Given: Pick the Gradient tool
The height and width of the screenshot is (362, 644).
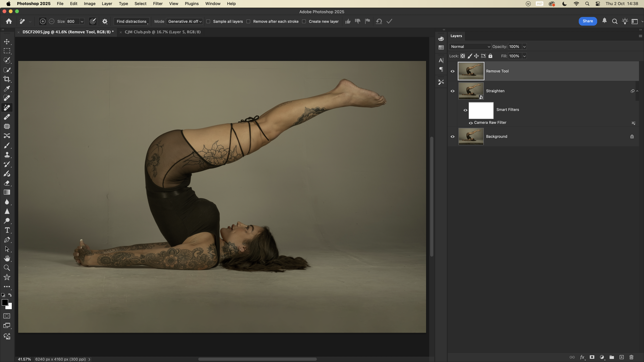Looking at the screenshot, I should [7, 192].
